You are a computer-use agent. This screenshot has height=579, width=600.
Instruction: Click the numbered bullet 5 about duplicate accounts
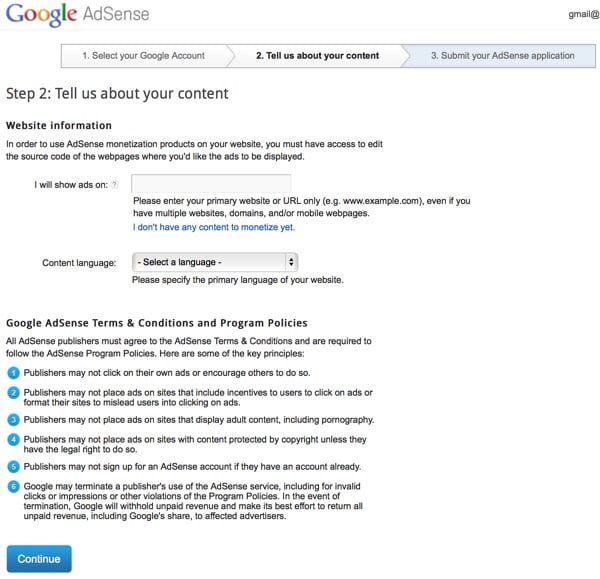click(x=13, y=467)
